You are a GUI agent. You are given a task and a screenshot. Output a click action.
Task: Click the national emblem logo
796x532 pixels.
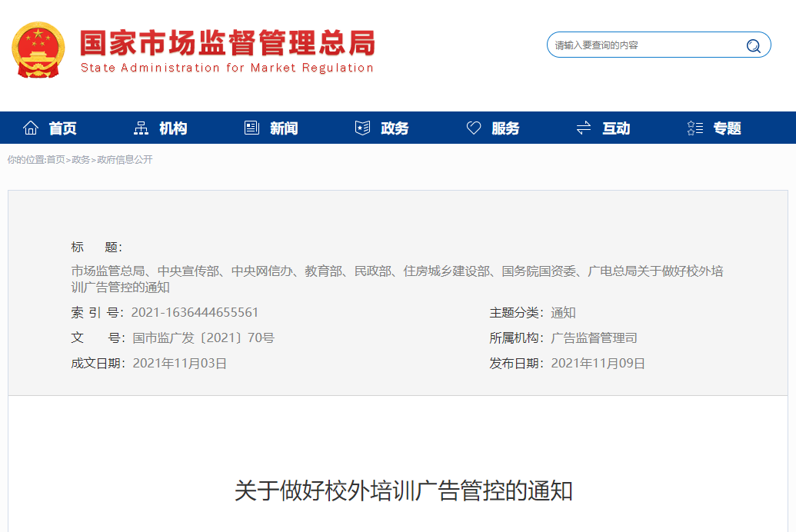(x=38, y=50)
